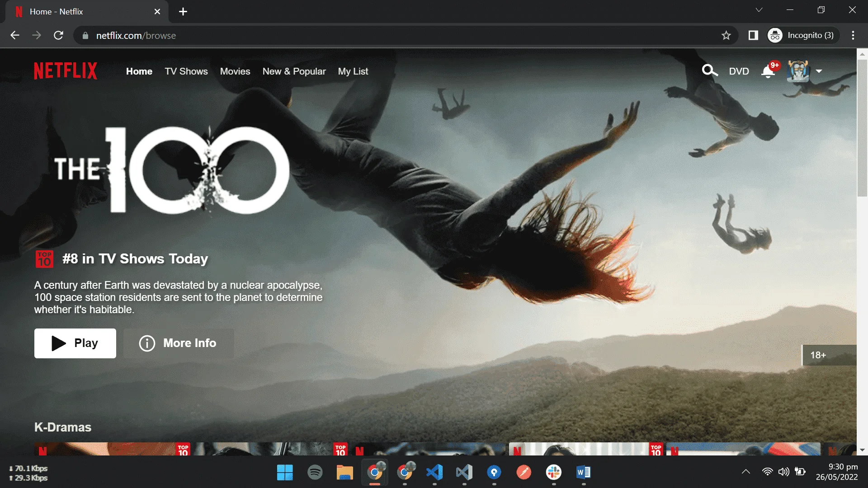Viewport: 868px width, 488px height.
Task: Play The 100
Action: pyautogui.click(x=75, y=343)
